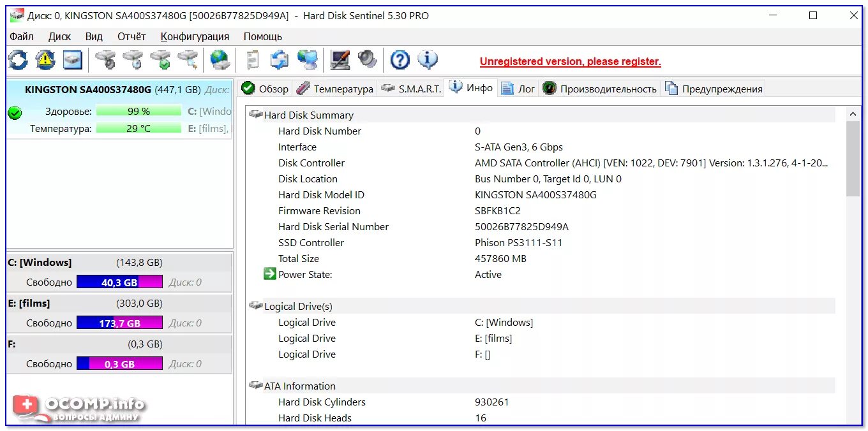Click the network computers globe toolbar icon

[308, 61]
